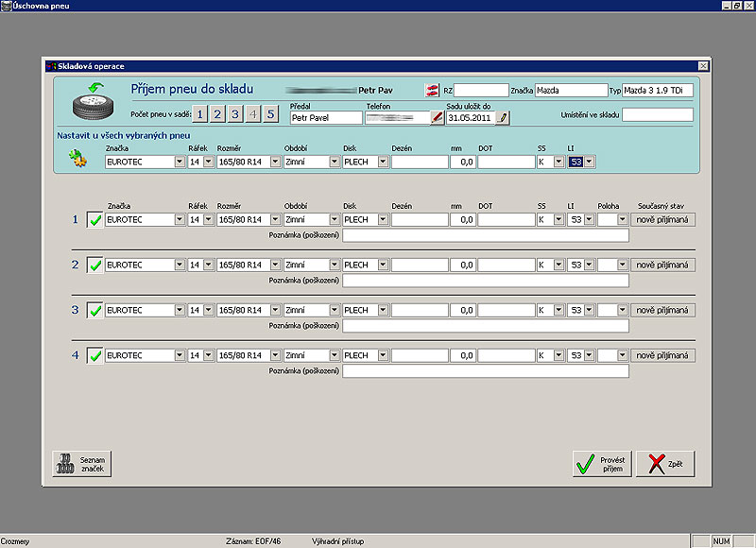Click the Sadu uložit do date field

pos(471,117)
